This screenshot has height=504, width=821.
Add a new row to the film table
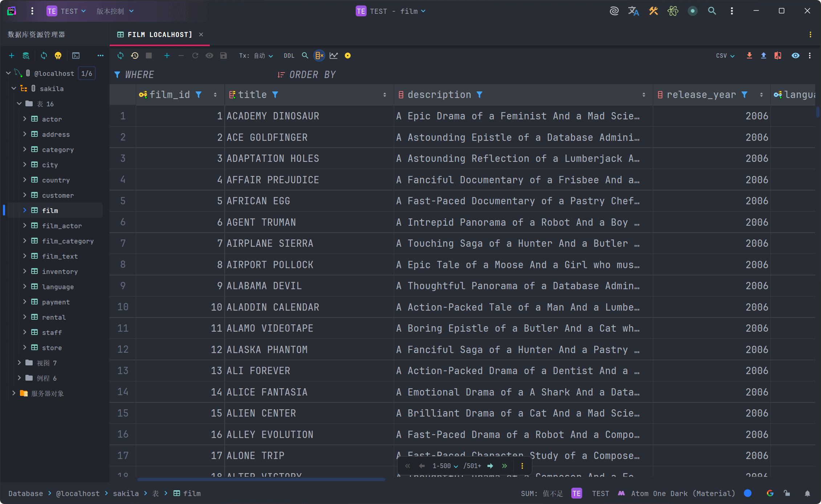click(167, 56)
